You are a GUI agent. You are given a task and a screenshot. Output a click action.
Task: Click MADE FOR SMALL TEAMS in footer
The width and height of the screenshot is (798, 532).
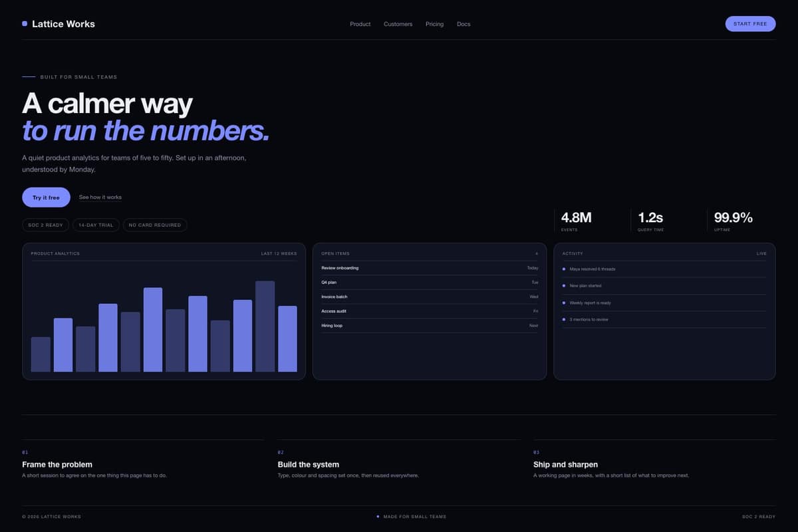pos(415,517)
